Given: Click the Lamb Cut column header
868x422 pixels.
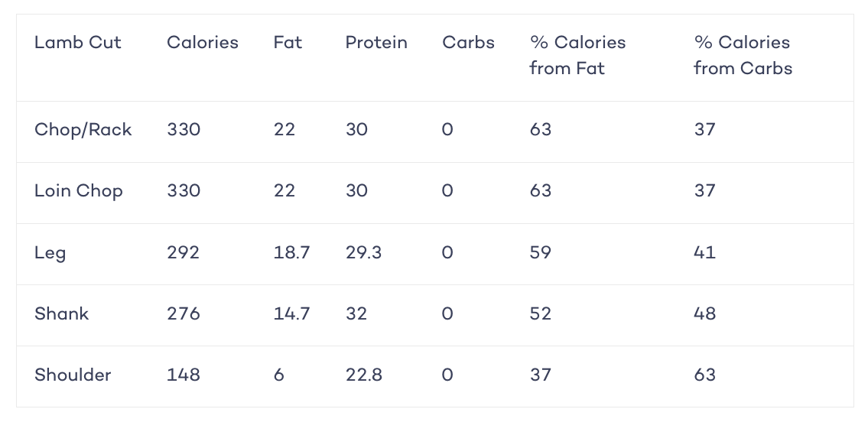Looking at the screenshot, I should coord(77,43).
